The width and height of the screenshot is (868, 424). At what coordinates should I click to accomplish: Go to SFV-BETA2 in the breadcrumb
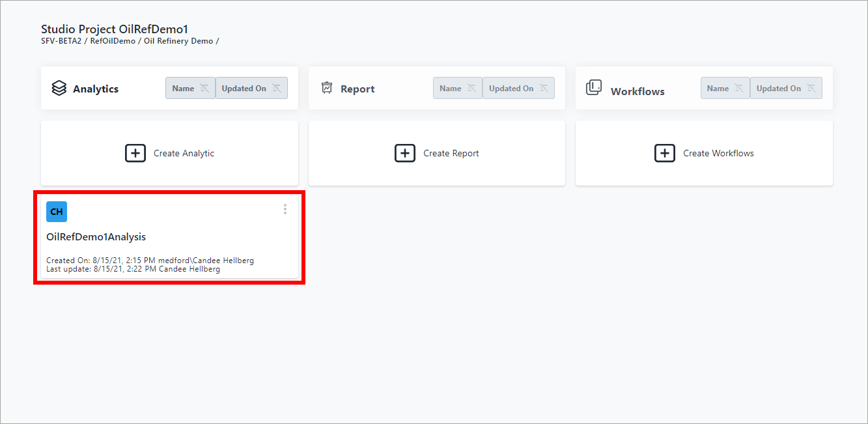tap(62, 41)
